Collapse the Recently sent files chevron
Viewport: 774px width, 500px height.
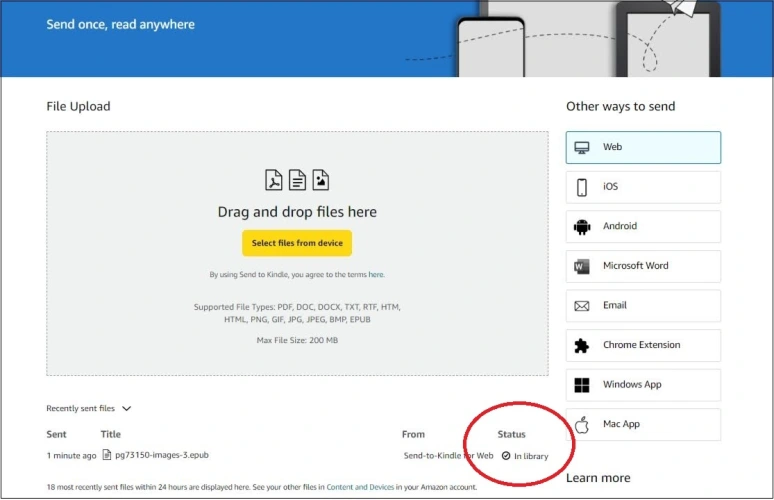pyautogui.click(x=127, y=409)
